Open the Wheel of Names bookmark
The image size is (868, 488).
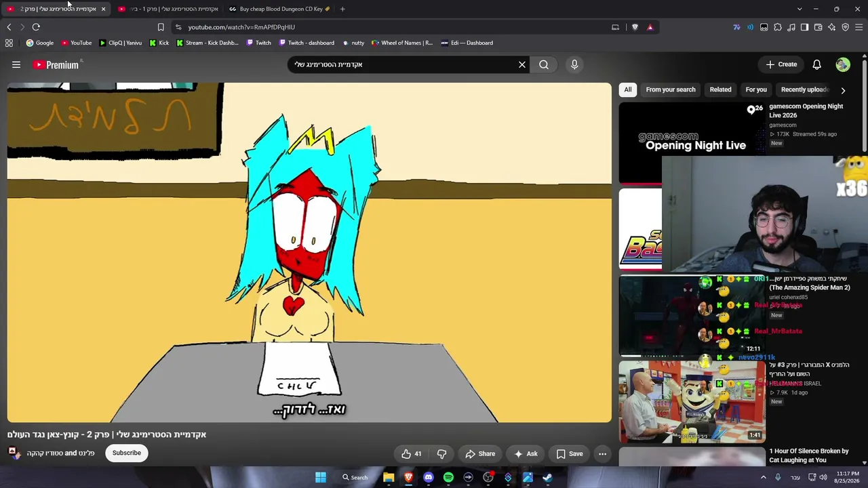(402, 43)
